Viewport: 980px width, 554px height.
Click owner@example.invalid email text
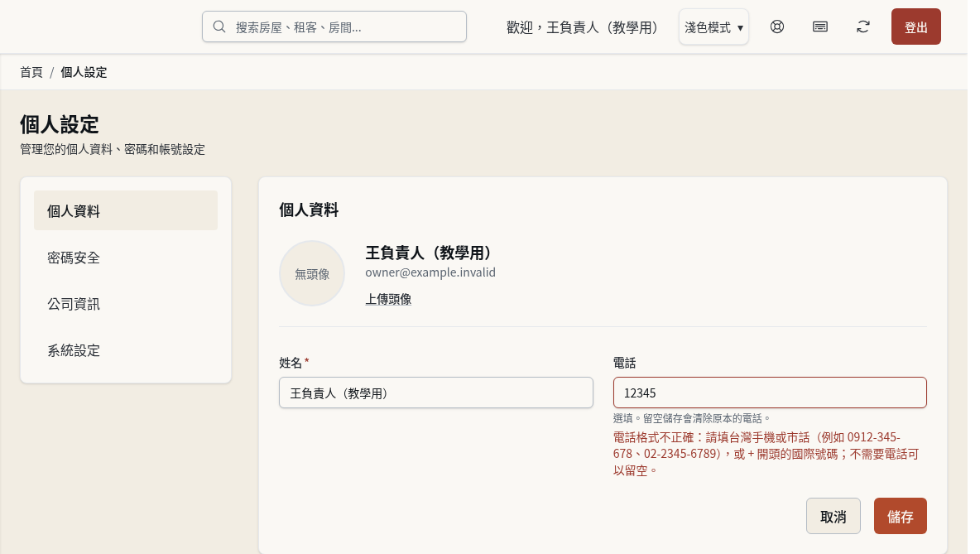(430, 272)
